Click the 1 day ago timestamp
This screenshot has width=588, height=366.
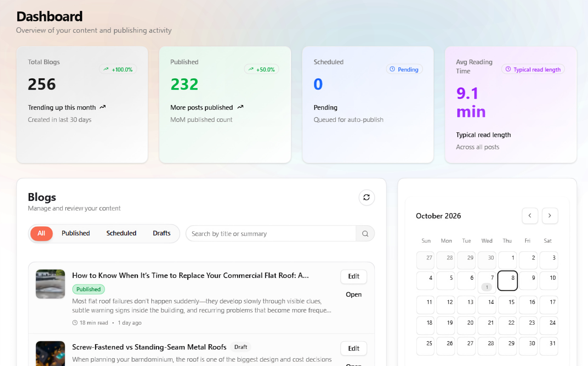[129, 323]
